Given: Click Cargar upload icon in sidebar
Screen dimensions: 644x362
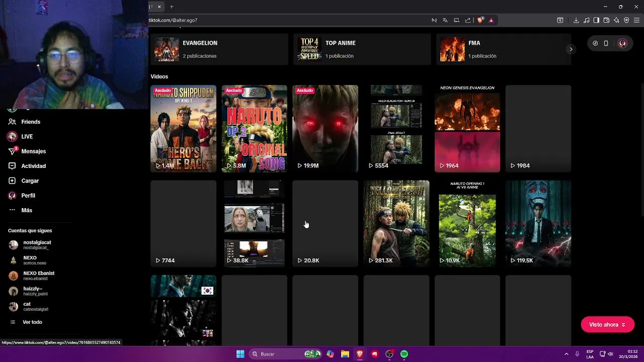Looking at the screenshot, I should [12, 180].
